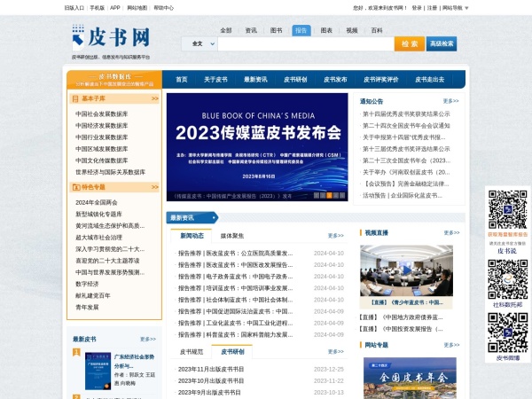The image size is (532, 399).
Task: Open 报告推荐 | 工业化蓝皮书 news item
Action: pyautogui.click(x=235, y=323)
